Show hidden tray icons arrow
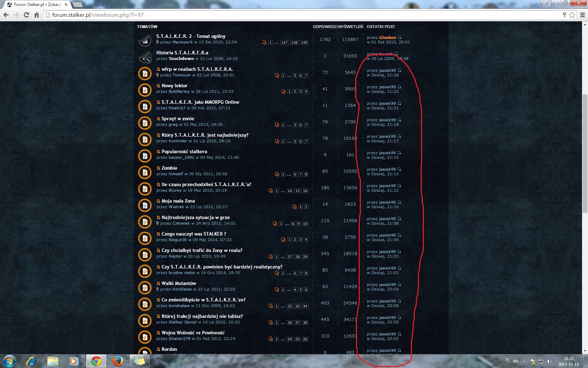The height and width of the screenshot is (368, 588). point(524,361)
